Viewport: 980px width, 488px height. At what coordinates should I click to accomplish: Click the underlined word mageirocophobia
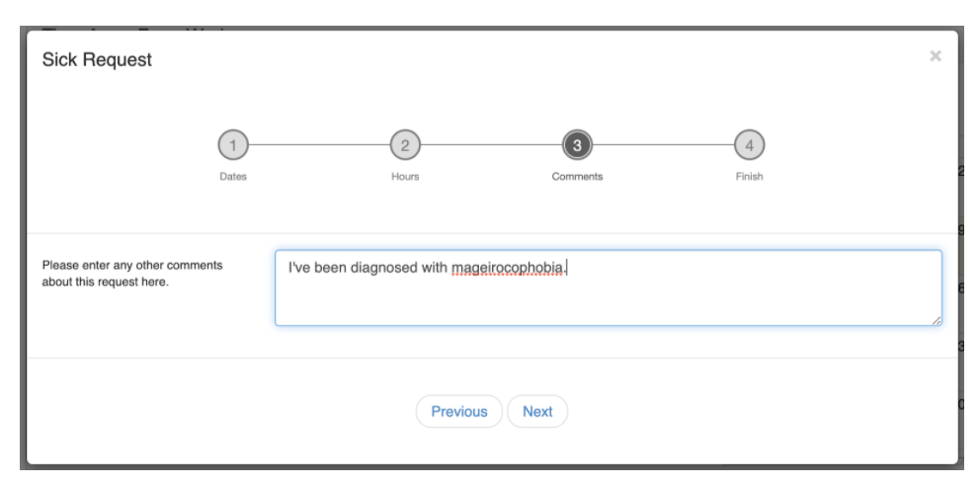pyautogui.click(x=509, y=267)
